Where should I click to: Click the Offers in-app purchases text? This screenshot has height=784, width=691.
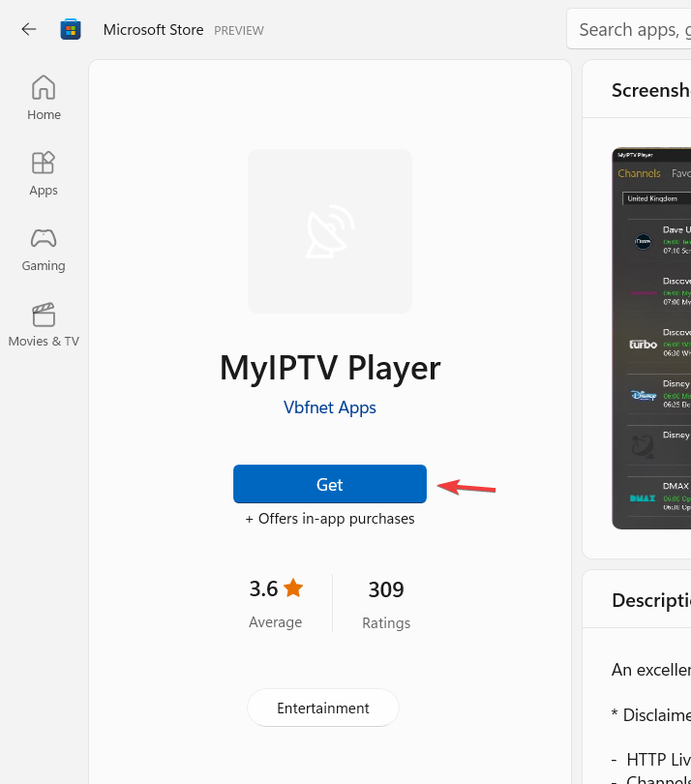click(330, 519)
